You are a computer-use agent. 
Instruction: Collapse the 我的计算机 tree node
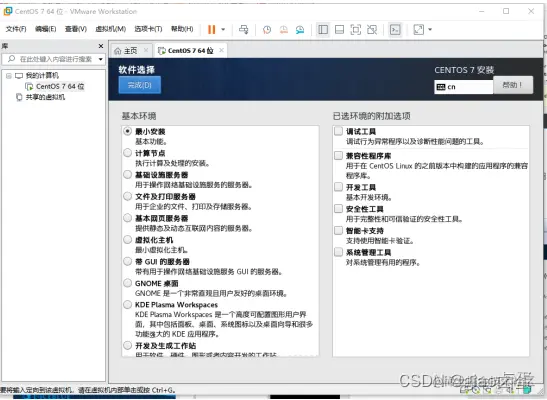point(9,76)
